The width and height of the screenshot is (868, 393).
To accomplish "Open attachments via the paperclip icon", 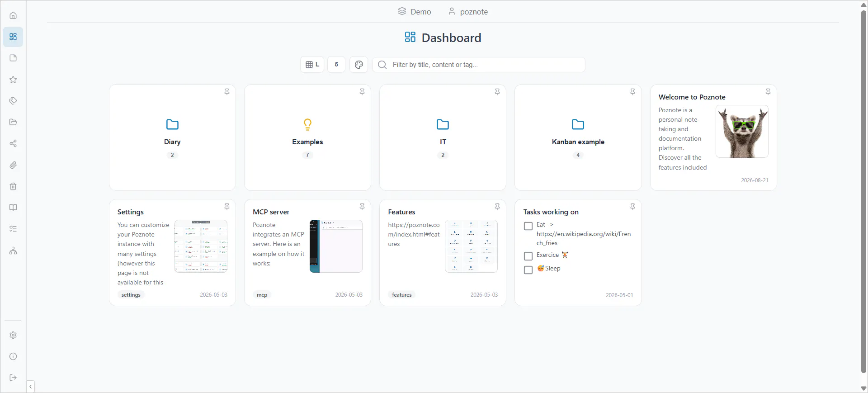I will pyautogui.click(x=13, y=165).
